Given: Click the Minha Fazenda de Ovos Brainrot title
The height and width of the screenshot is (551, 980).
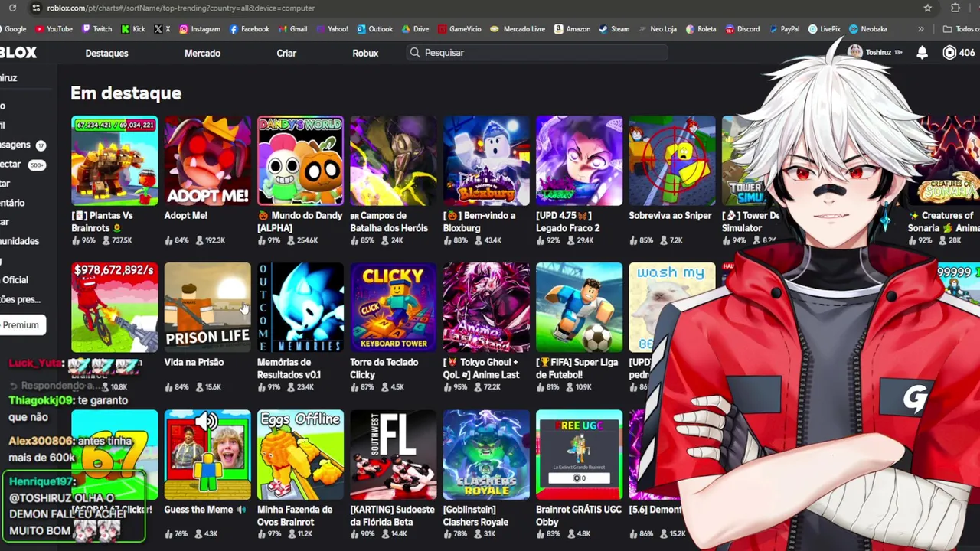Looking at the screenshot, I should point(295,515).
